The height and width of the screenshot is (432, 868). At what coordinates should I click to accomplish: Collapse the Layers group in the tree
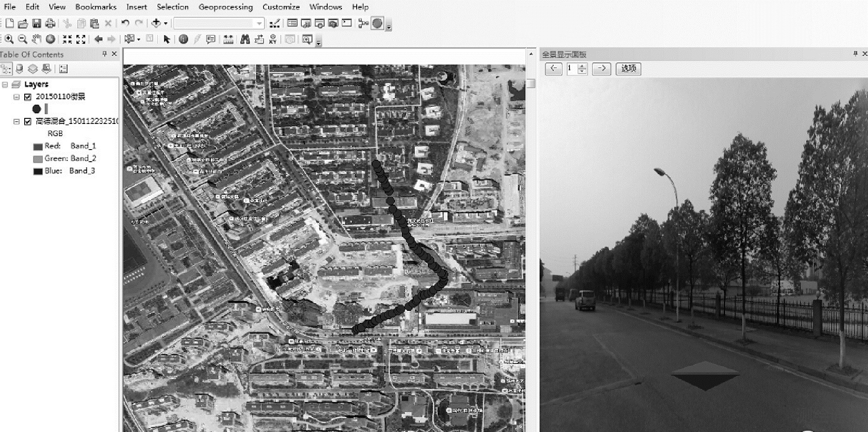point(5,84)
